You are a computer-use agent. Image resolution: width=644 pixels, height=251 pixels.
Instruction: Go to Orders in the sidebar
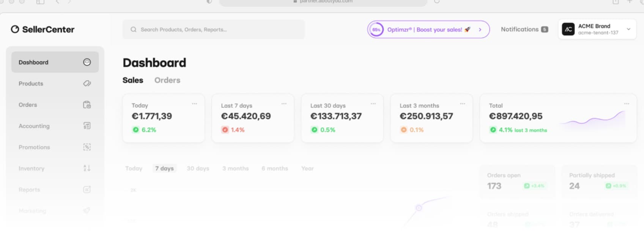tap(55, 105)
